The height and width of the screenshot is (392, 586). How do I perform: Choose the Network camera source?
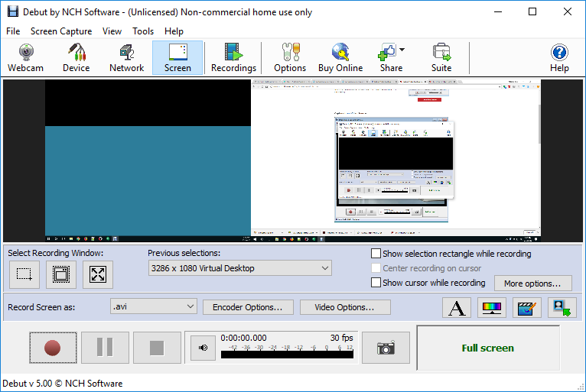pyautogui.click(x=127, y=58)
